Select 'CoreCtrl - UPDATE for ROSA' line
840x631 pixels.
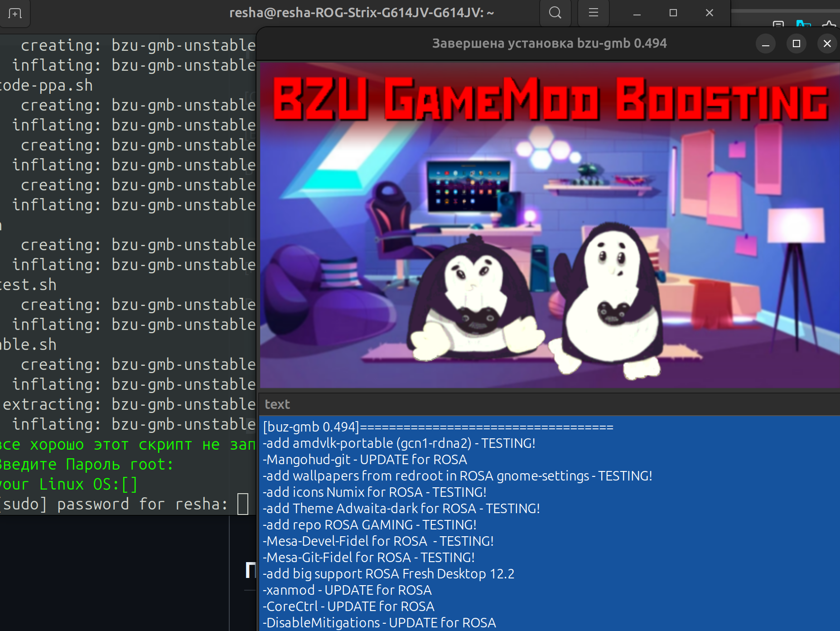click(550, 607)
